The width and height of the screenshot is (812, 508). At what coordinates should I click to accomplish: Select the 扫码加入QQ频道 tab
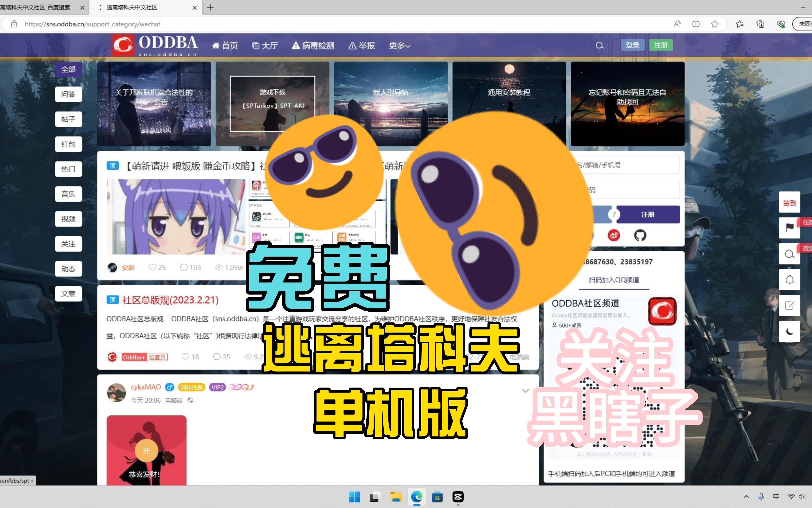coord(614,280)
